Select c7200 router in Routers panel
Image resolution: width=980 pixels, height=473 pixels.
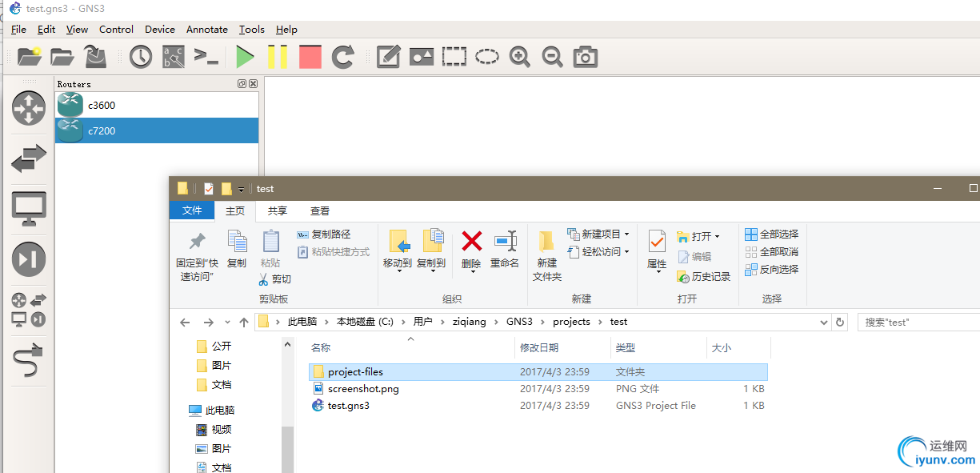[157, 130]
